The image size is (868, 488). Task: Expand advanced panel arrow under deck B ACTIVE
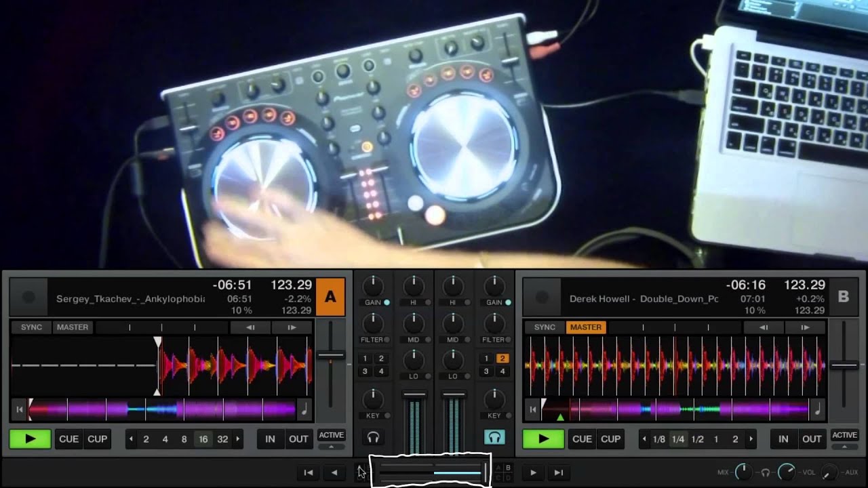click(x=844, y=446)
